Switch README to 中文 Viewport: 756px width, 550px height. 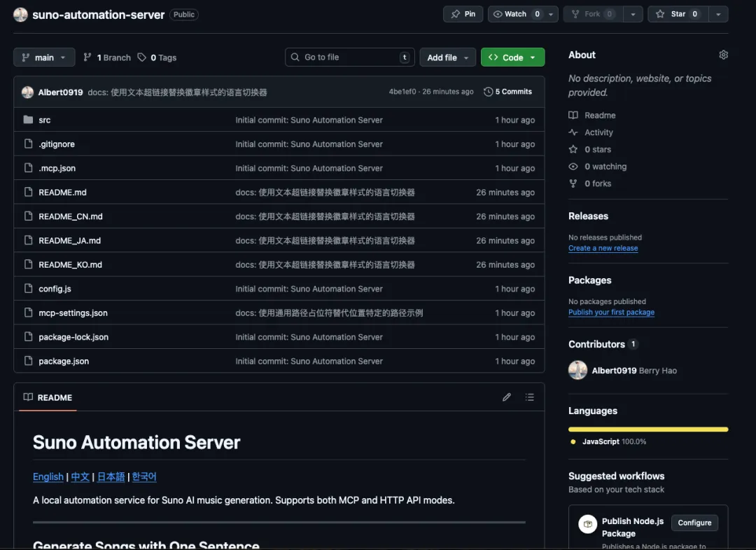click(80, 476)
